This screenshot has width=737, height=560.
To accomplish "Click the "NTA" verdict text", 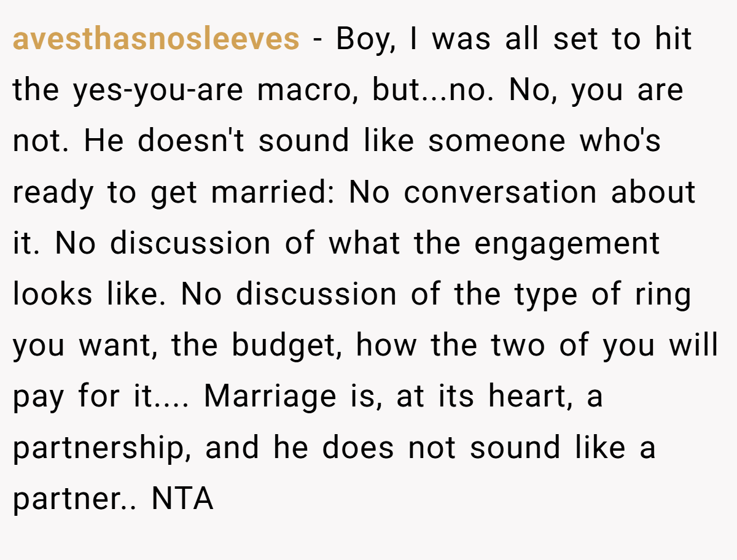I will pos(182,500).
